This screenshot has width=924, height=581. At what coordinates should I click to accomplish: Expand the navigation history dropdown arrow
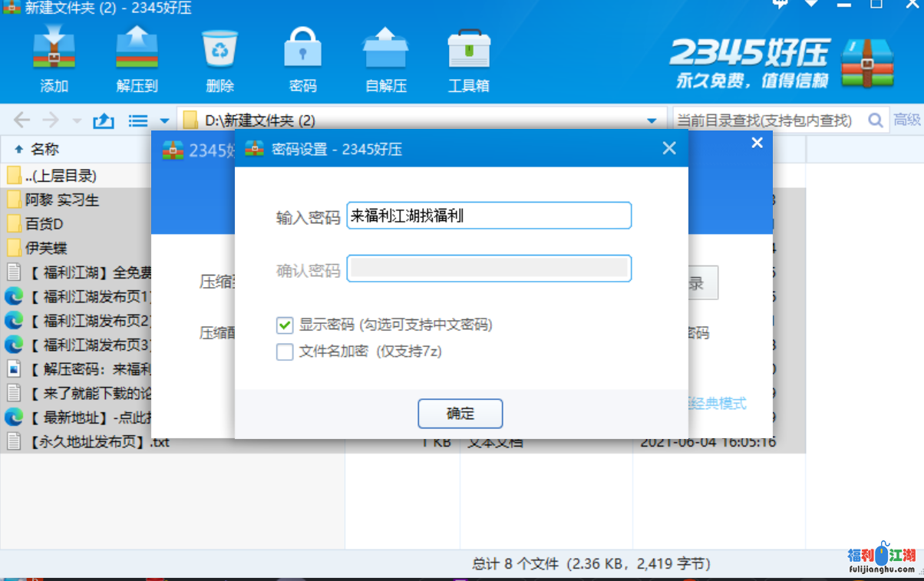coord(77,120)
